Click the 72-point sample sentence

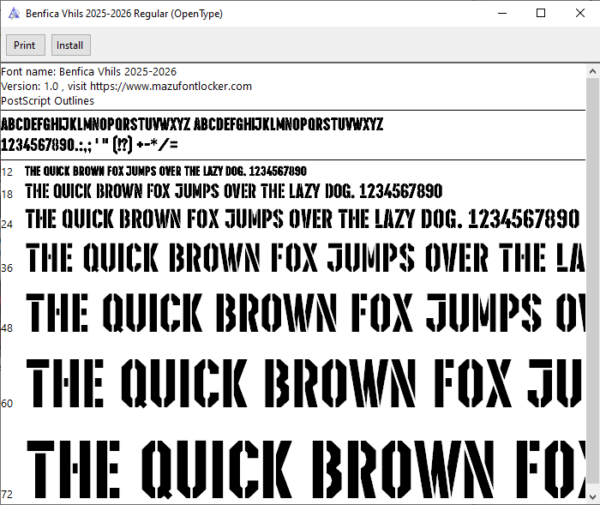coord(305,469)
